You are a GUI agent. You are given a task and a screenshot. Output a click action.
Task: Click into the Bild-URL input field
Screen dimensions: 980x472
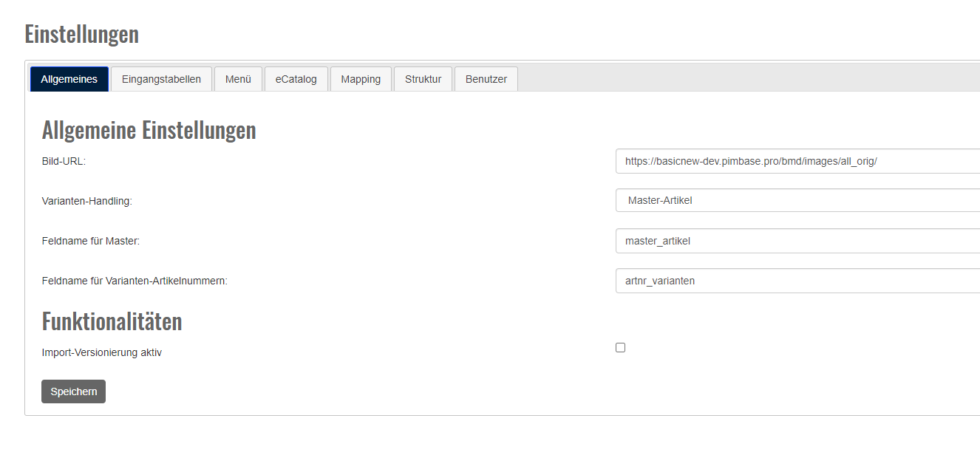[797, 161]
